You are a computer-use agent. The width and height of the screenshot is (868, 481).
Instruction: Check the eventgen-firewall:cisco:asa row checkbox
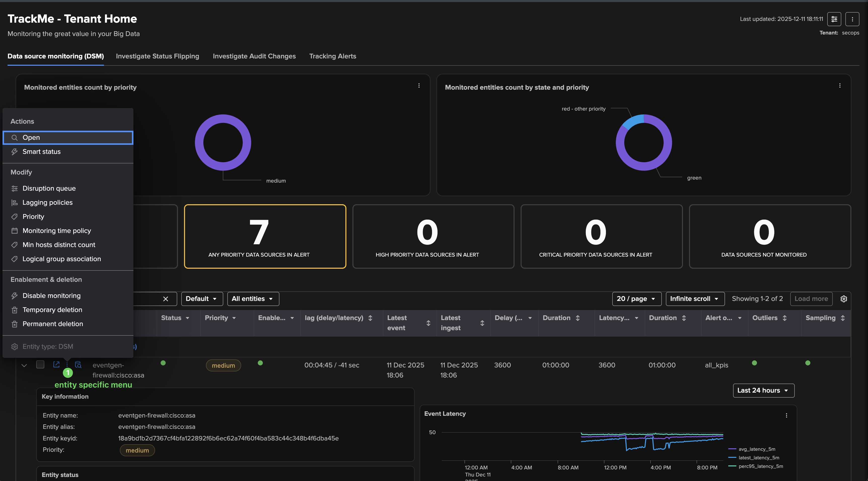40,364
